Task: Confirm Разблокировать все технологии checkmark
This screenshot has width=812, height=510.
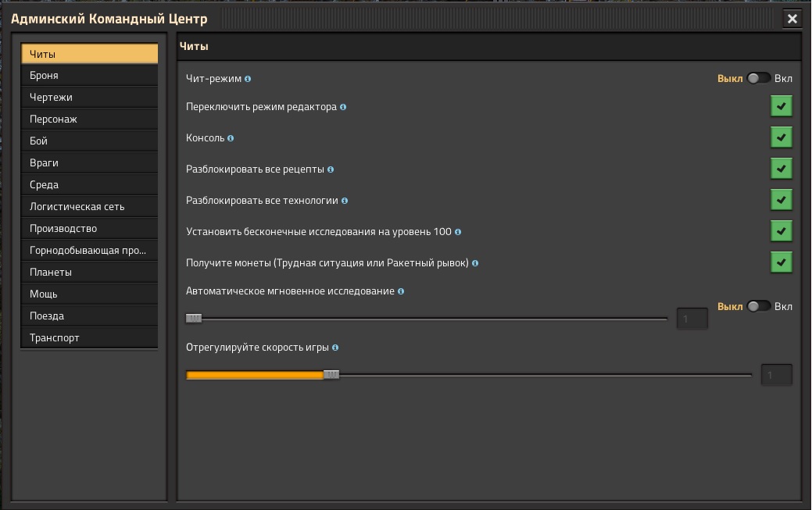Action: tap(781, 199)
